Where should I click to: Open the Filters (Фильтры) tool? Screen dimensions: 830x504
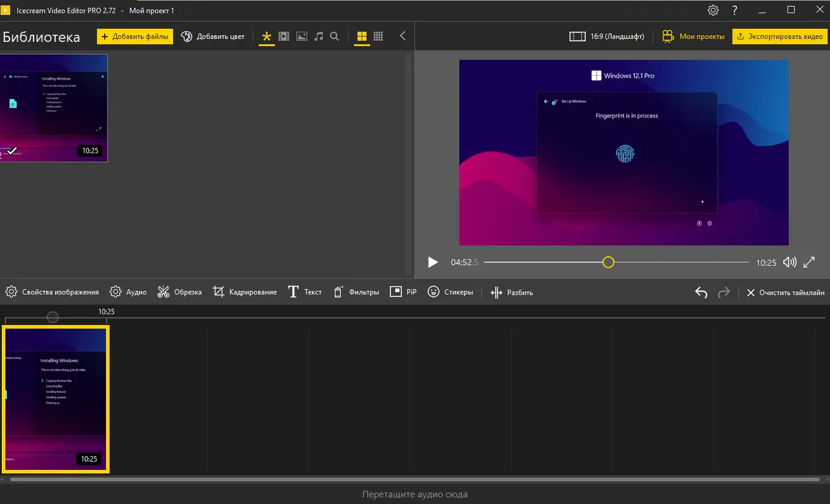356,292
